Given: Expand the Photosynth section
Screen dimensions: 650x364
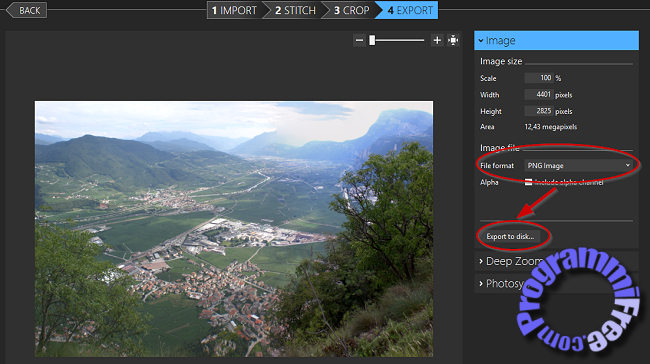Looking at the screenshot, I should pyautogui.click(x=556, y=284).
